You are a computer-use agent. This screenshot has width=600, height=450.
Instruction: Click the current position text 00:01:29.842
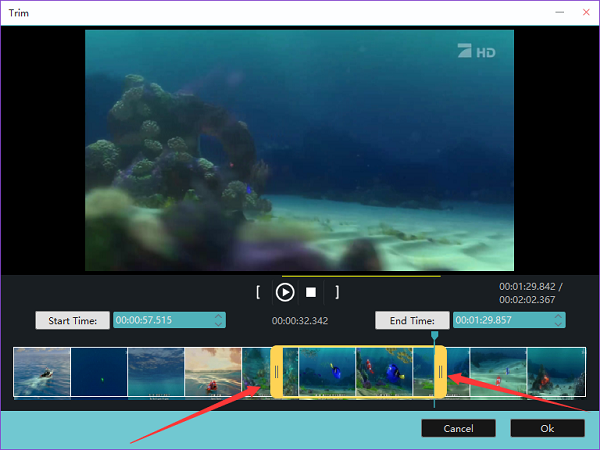pyautogui.click(x=527, y=287)
